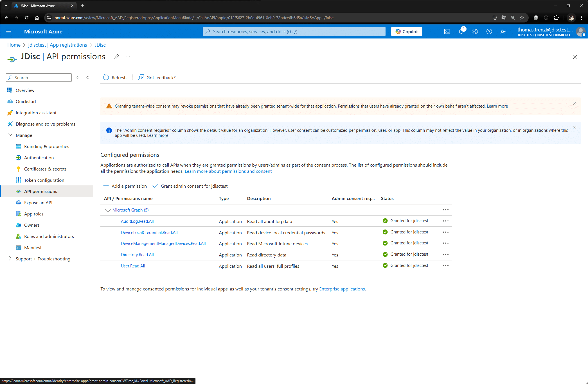Open the notifications bell
588x384 pixels.
pyautogui.click(x=461, y=31)
